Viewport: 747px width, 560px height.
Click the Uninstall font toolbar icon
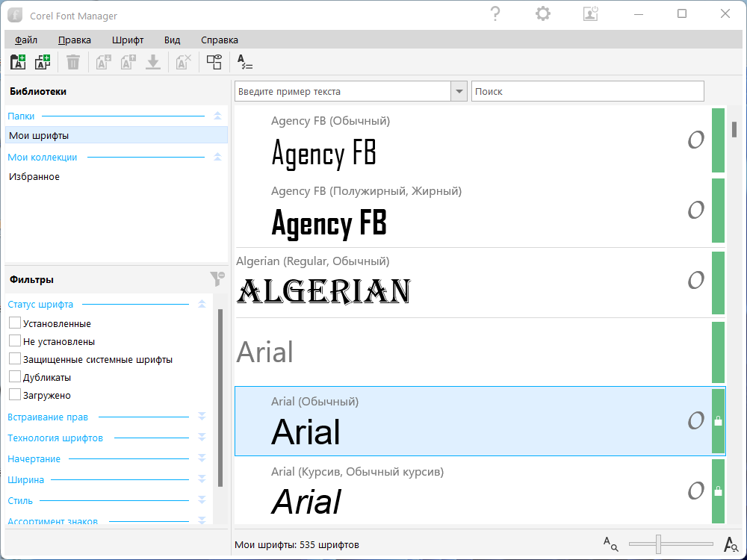tap(128, 62)
